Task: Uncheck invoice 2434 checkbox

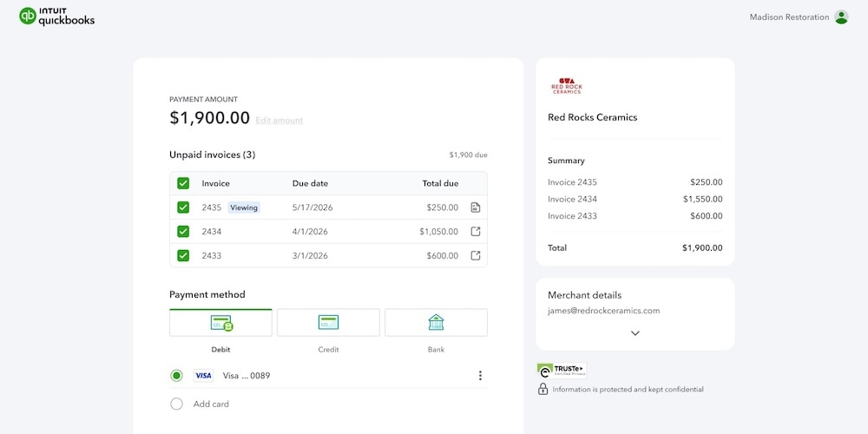Action: click(183, 232)
